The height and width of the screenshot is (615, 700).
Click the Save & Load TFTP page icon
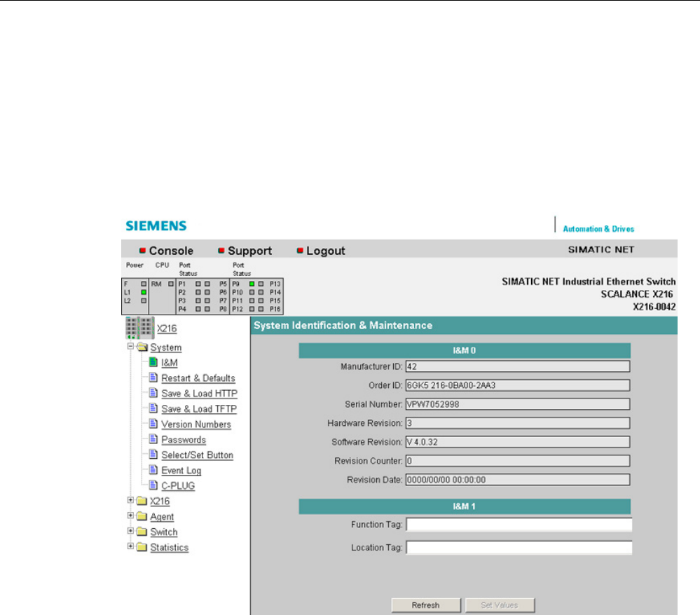[153, 408]
